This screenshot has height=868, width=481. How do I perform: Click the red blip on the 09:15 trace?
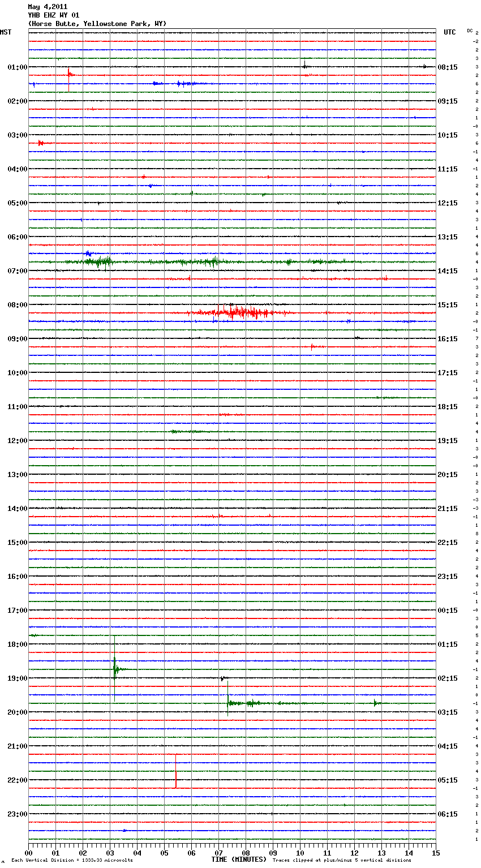pos(312,346)
